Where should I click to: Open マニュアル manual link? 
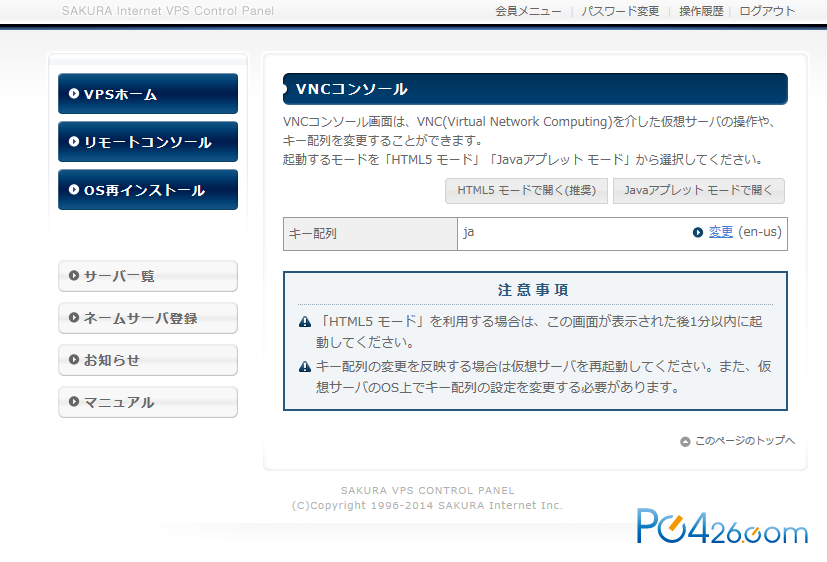coord(148,402)
